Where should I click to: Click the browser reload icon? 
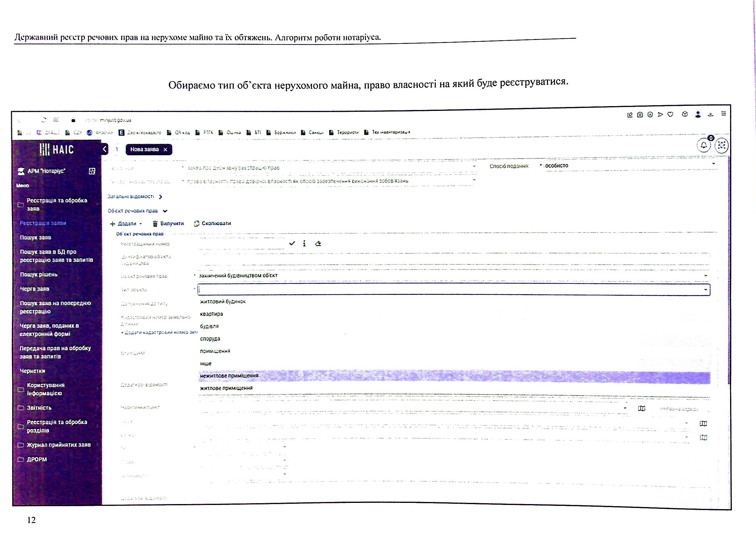pos(44,120)
